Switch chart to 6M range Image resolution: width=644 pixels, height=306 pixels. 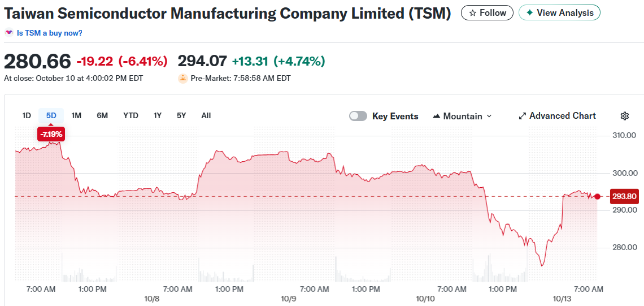[x=102, y=115]
